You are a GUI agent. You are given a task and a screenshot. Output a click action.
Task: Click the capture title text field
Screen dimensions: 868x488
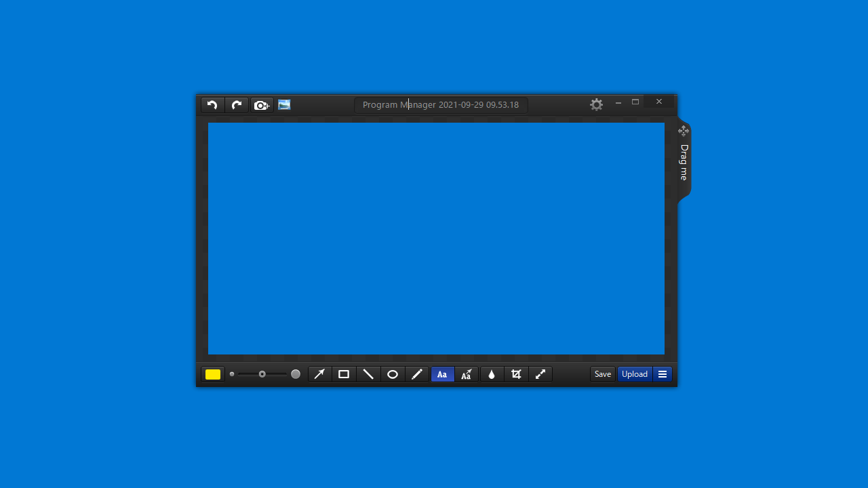tap(441, 105)
